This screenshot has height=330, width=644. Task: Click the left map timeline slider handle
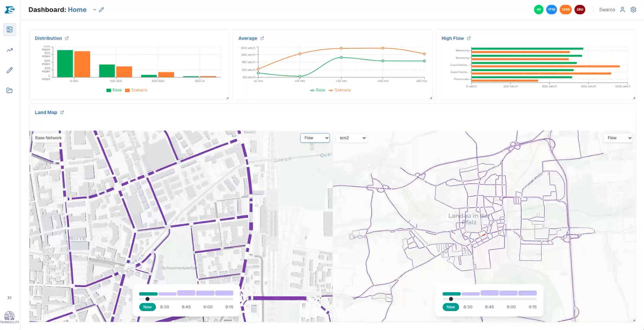(147, 299)
